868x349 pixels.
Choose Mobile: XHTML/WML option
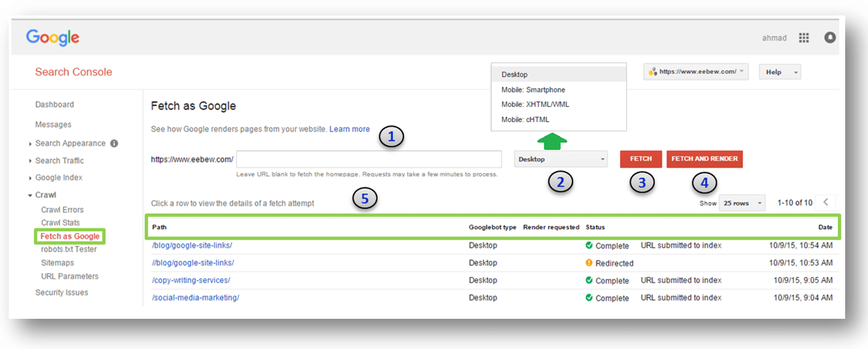(x=559, y=104)
